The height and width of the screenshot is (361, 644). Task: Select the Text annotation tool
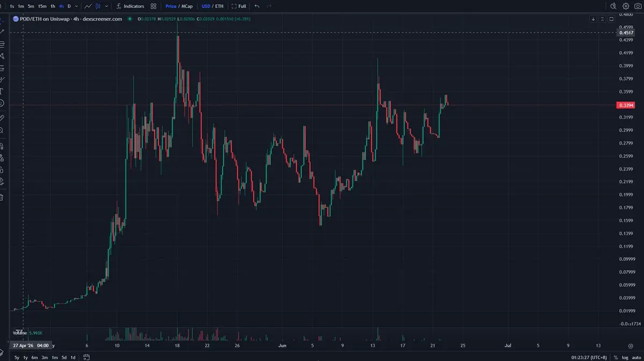point(2,91)
